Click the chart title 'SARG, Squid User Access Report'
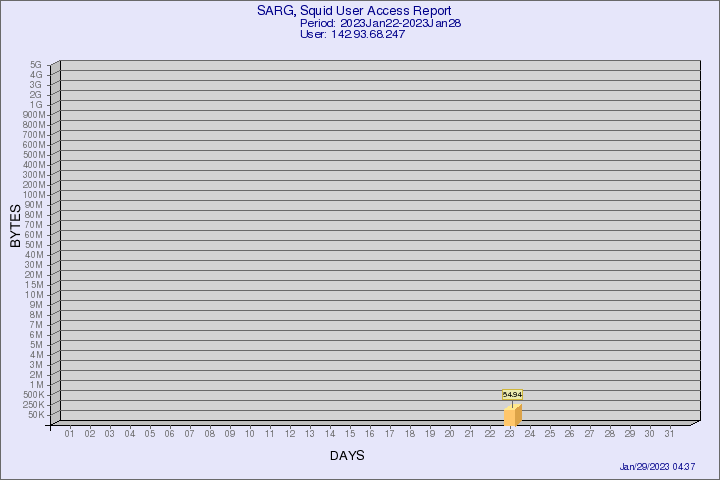This screenshot has width=720, height=480. coord(354,11)
